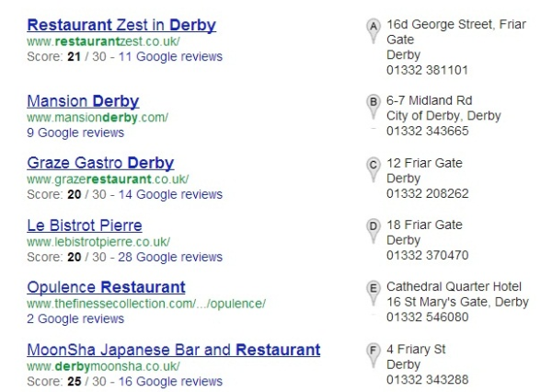View 16 Google reviews for MoonSha
Image resolution: width=552 pixels, height=392 pixels.
(x=170, y=382)
